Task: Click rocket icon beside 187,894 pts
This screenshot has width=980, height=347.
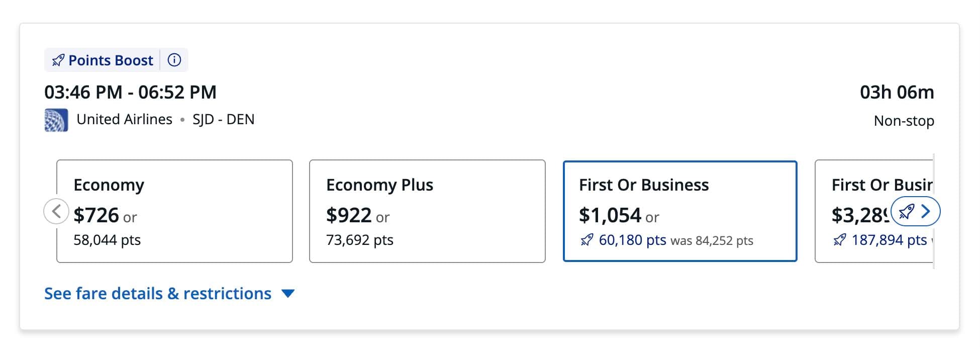Action: (x=839, y=240)
